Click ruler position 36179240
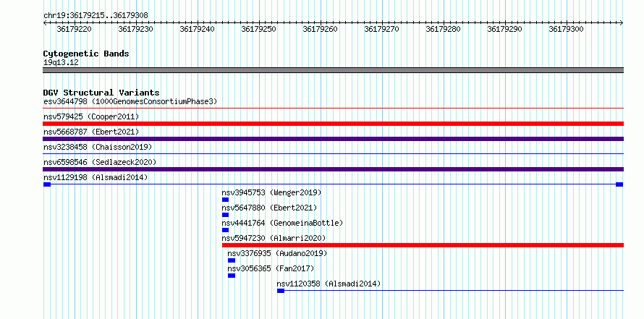This screenshot has height=319, width=644. [198, 29]
